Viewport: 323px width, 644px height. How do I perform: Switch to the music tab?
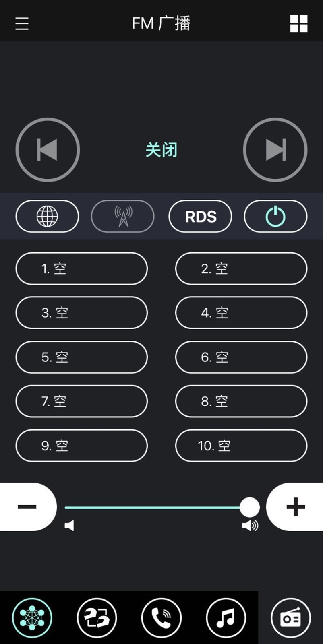[x=226, y=618]
